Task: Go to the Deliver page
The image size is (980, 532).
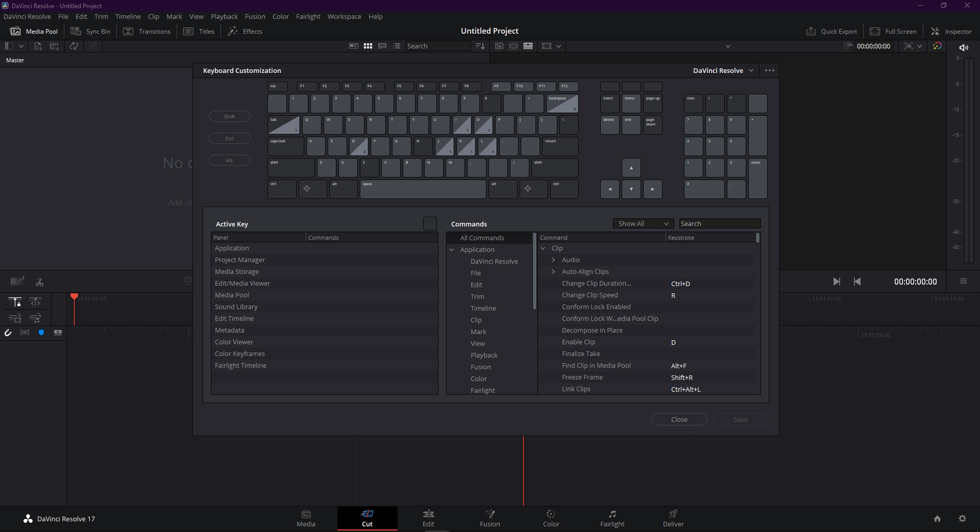Action: pos(673,518)
